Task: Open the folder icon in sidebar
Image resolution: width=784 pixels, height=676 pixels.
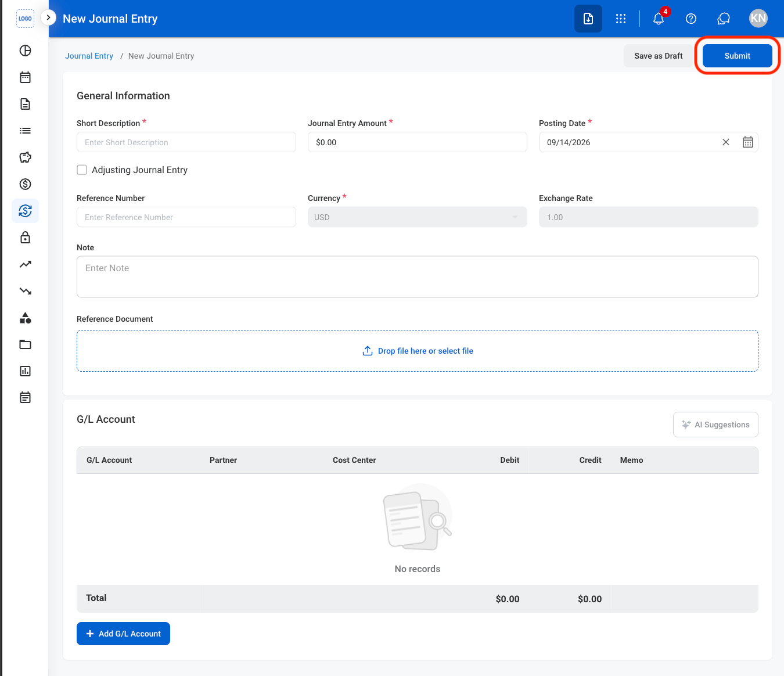Action: tap(25, 344)
